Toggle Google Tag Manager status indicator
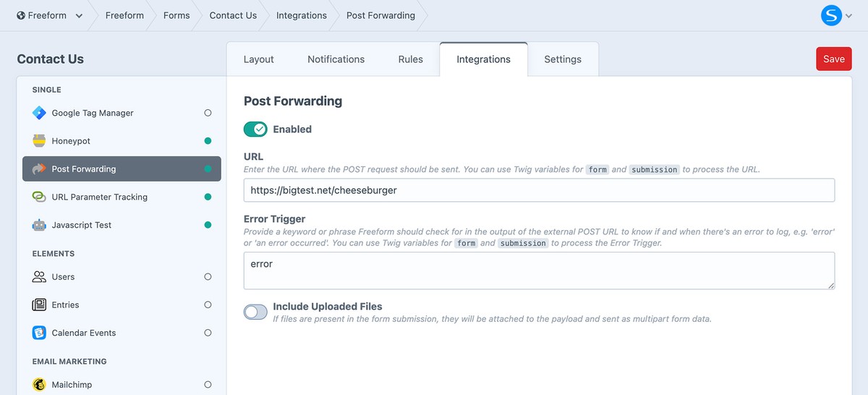Screen dimensions: 868x395 click(x=208, y=113)
